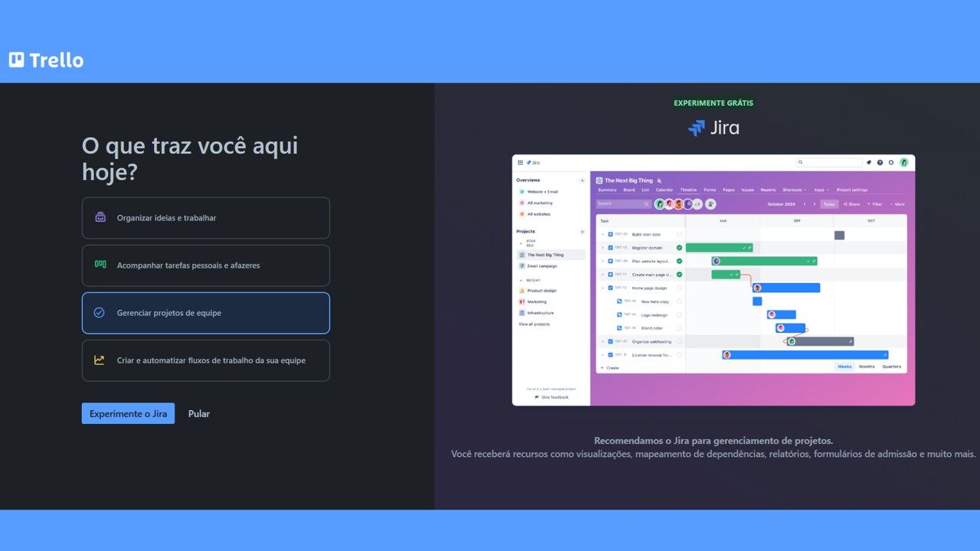Switch to the Board tab

click(628, 190)
